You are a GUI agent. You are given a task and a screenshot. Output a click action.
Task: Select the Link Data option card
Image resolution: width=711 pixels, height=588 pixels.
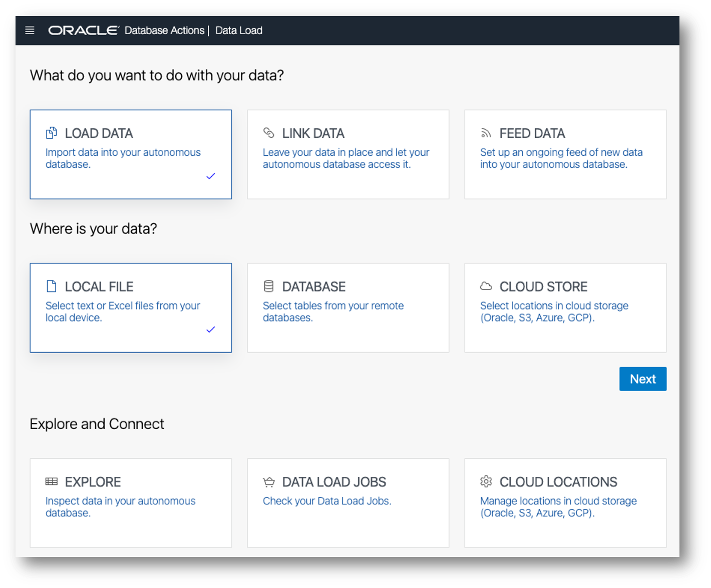348,154
